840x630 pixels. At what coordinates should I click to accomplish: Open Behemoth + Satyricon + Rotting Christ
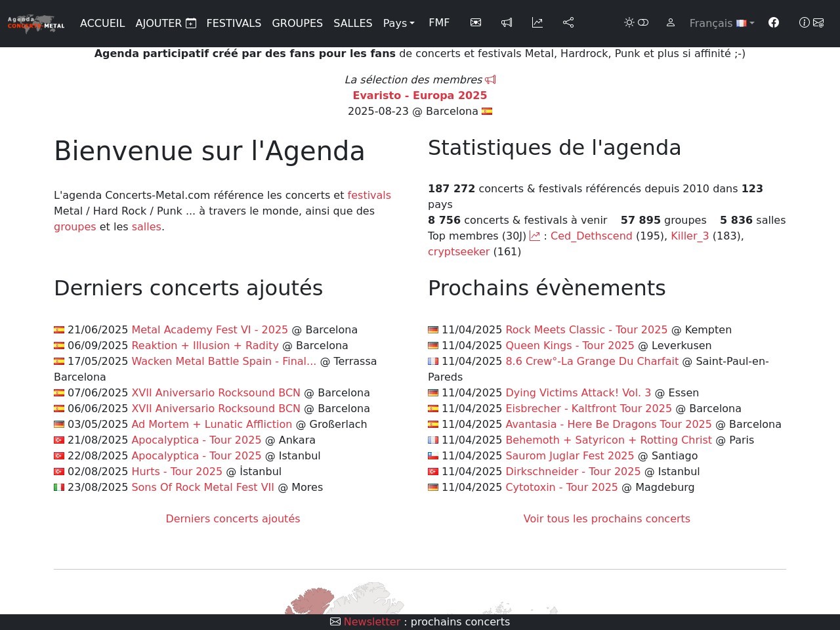608,440
